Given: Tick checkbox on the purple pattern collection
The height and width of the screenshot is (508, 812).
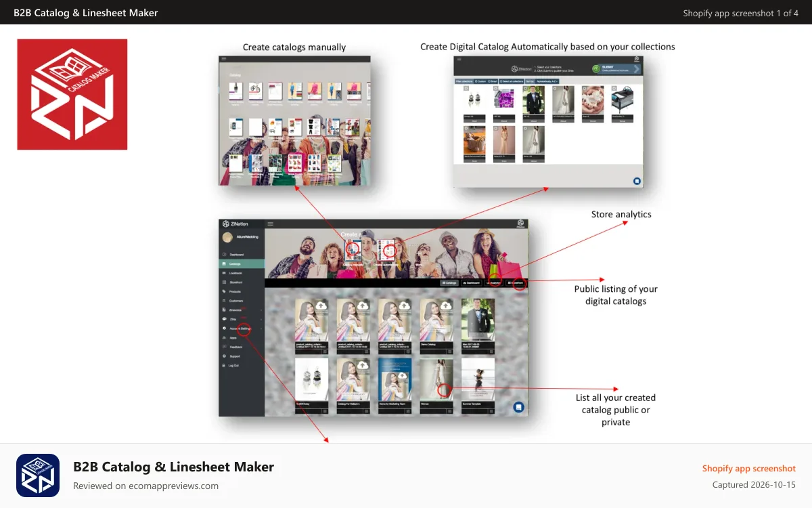Looking at the screenshot, I should (x=495, y=88).
